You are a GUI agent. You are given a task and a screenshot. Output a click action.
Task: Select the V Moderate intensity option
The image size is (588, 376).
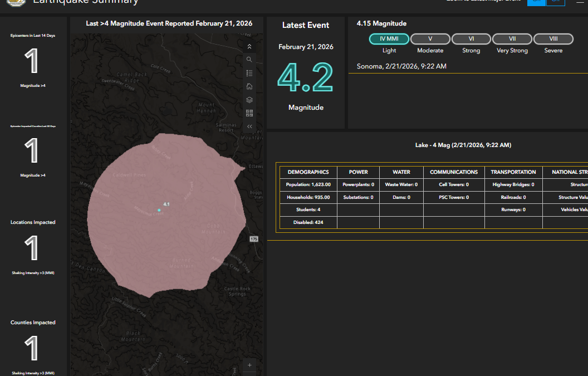(x=430, y=39)
